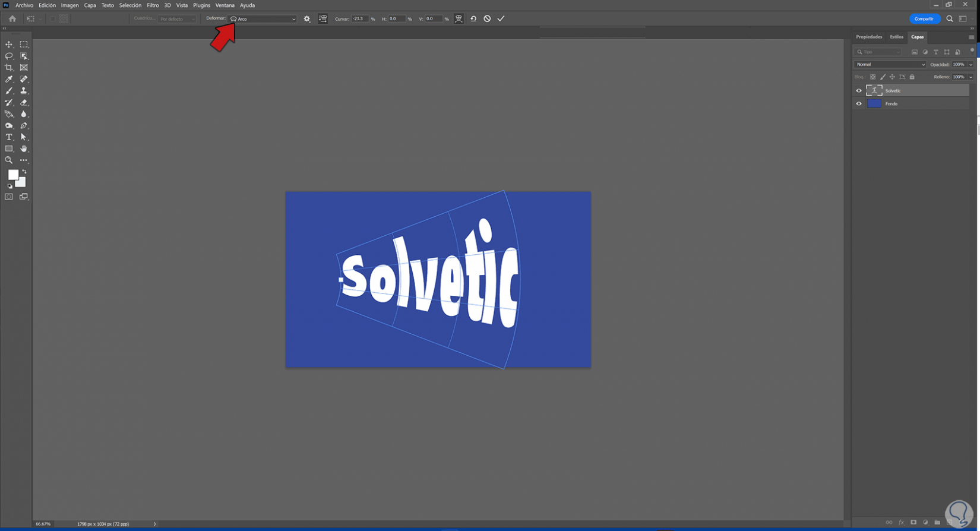Open the Ventana menu
980x531 pixels.
coord(225,5)
